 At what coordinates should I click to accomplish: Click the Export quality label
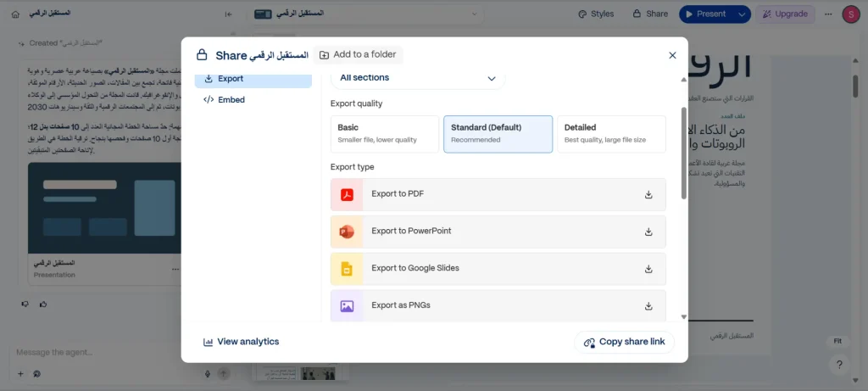pyautogui.click(x=357, y=103)
